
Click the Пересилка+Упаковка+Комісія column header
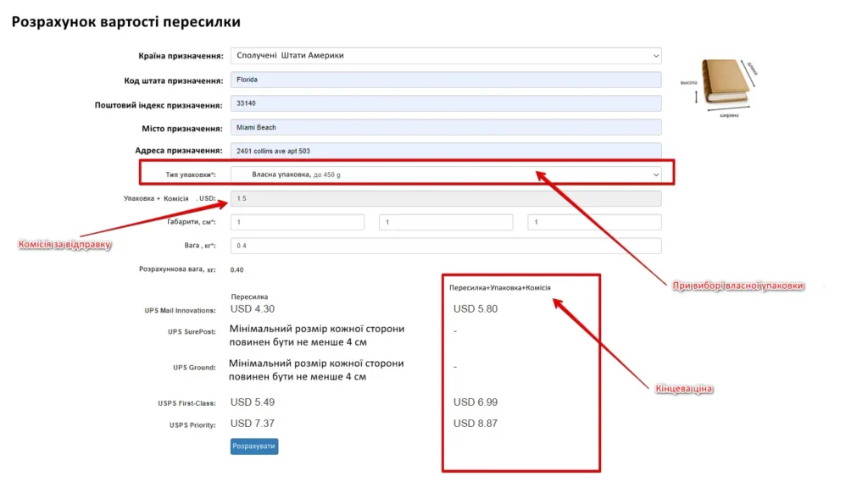pos(500,288)
